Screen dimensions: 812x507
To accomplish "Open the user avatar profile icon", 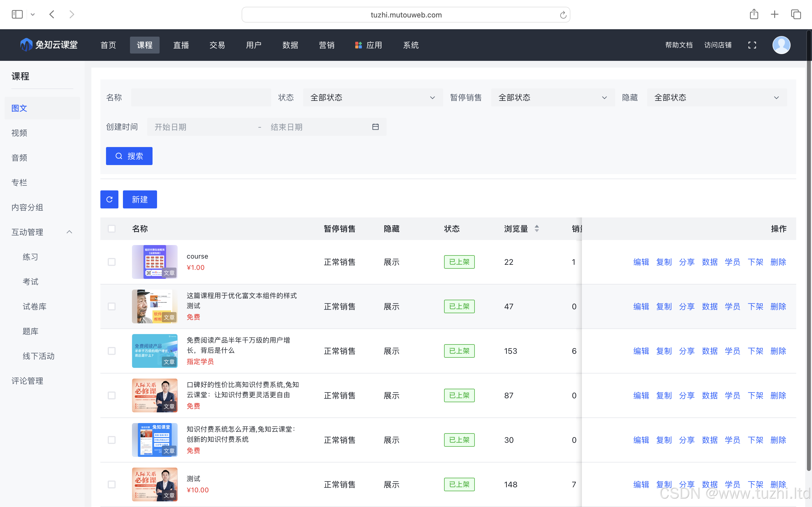I will [x=781, y=45].
